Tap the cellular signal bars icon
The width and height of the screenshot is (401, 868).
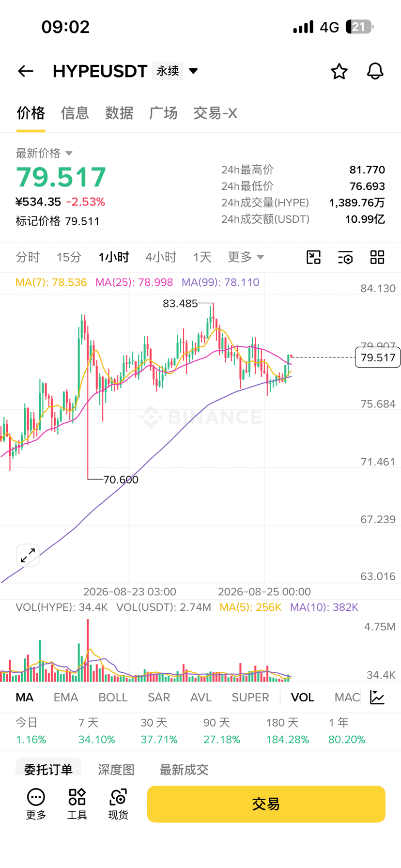point(303,27)
